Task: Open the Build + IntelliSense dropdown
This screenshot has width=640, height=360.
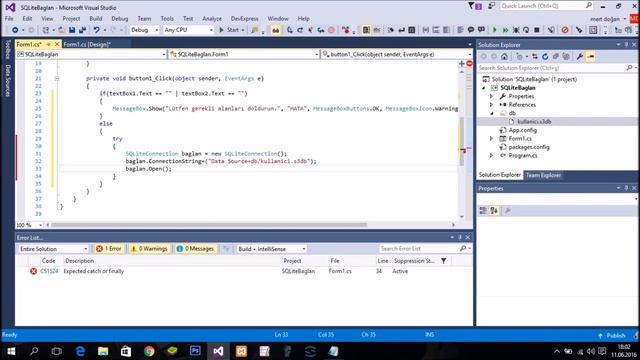Action: [271, 249]
